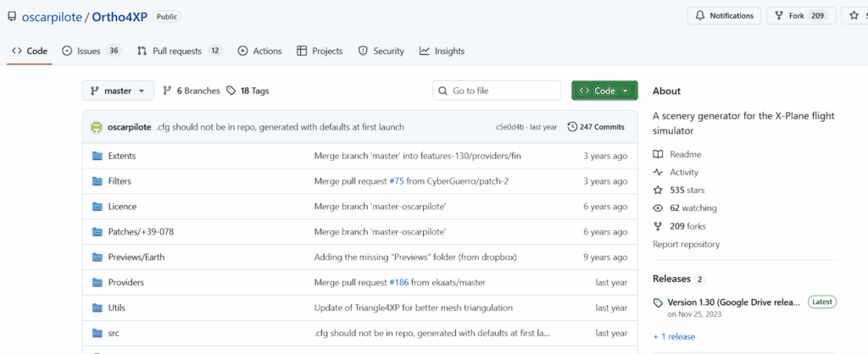
Task: Click the folder icon next to Utils
Action: tap(98, 307)
